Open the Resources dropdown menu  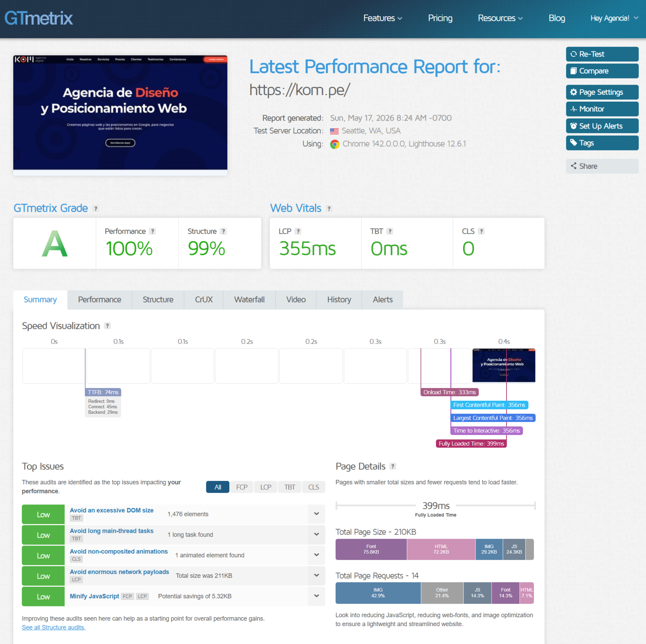[x=500, y=18]
